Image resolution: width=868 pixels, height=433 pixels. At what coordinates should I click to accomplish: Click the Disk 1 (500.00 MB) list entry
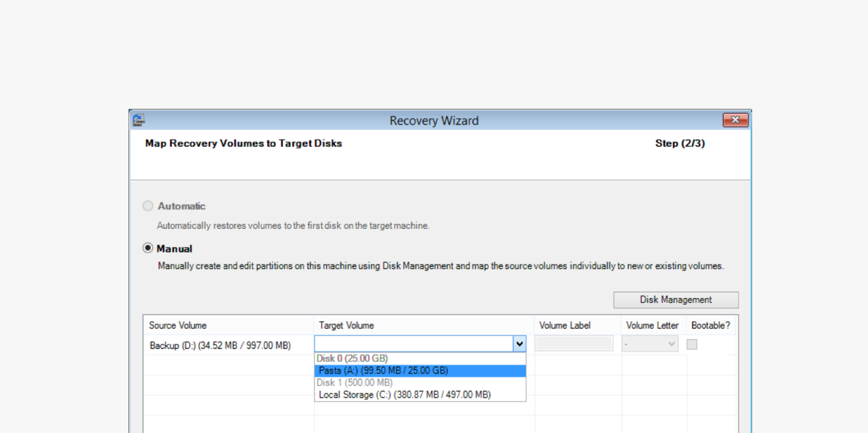[354, 383]
